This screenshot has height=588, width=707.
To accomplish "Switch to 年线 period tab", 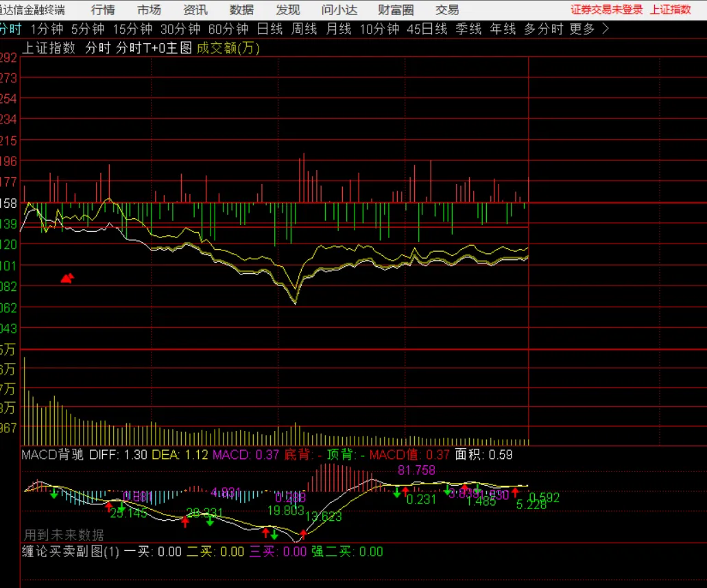I will 503,30.
